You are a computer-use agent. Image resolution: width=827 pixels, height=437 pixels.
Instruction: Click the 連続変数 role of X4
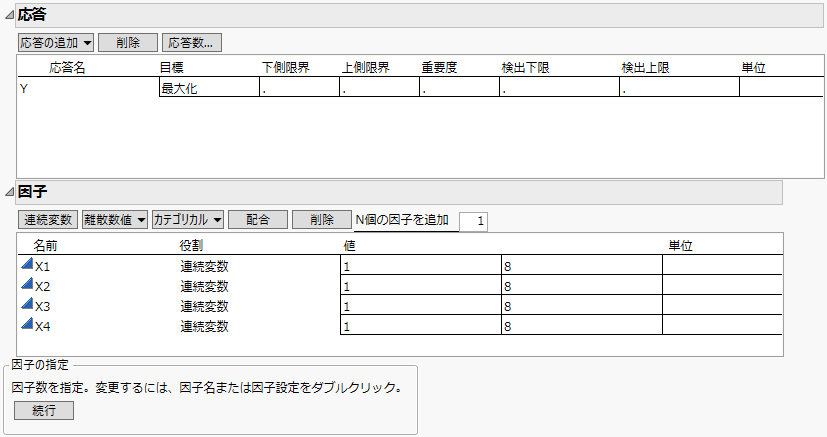click(x=204, y=327)
